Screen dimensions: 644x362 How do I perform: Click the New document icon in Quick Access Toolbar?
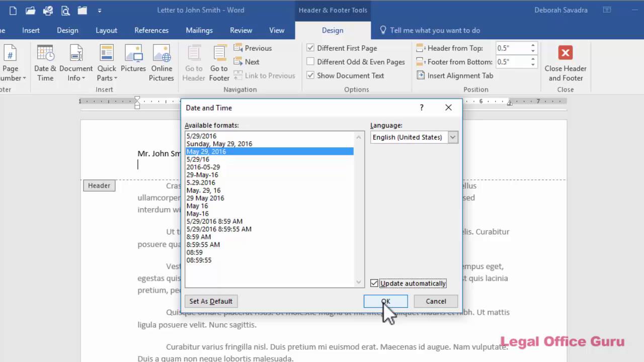tap(13, 10)
